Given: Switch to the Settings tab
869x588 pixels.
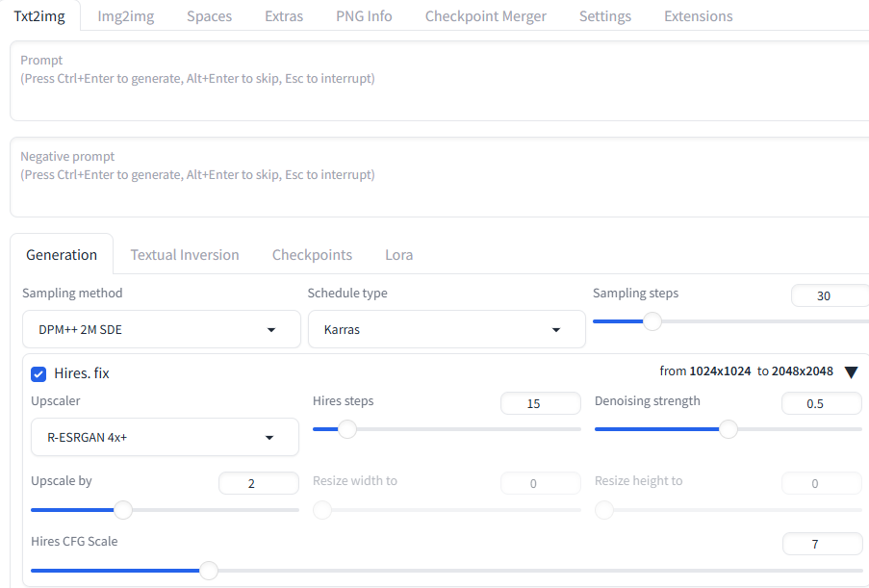Looking at the screenshot, I should point(605,16).
